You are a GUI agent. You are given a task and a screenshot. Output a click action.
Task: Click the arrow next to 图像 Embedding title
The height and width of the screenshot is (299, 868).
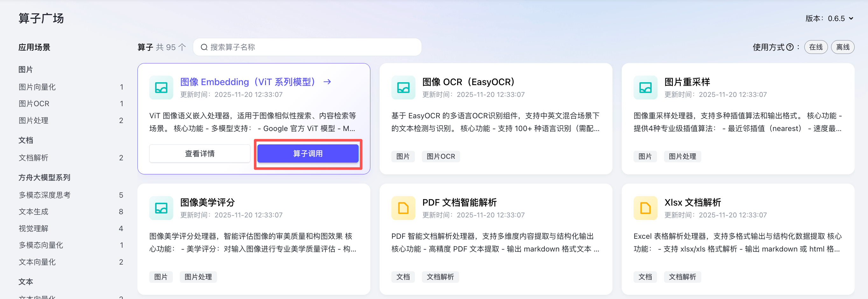pos(327,82)
